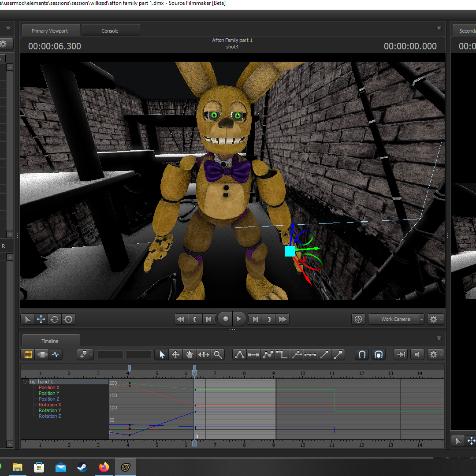The width and height of the screenshot is (476, 476).
Task: Collapse the rig_hand_L tree item
Action: pyautogui.click(x=25, y=382)
